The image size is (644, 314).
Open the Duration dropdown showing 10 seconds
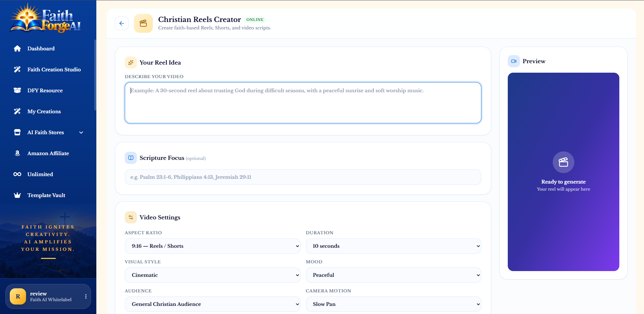point(393,246)
